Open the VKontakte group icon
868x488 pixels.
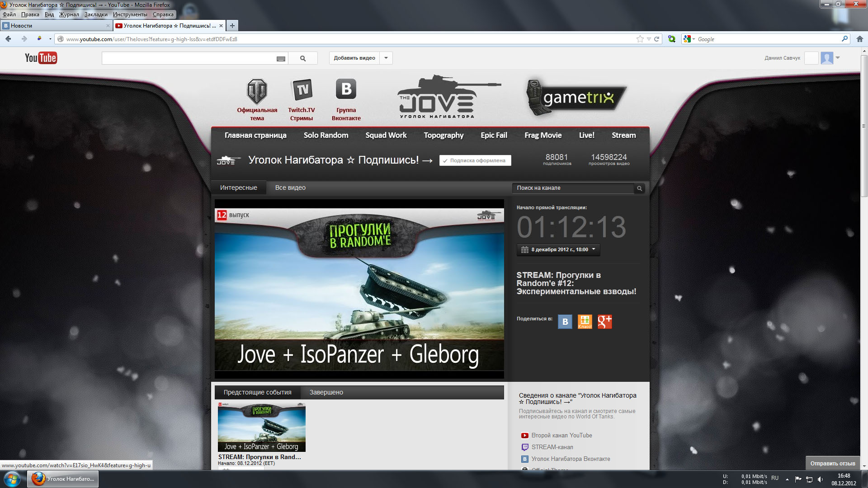(346, 89)
